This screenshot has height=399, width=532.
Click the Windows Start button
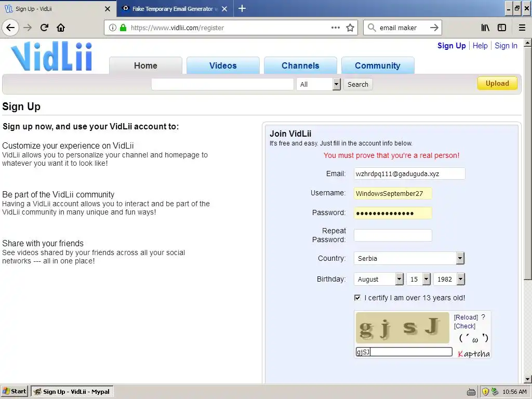tap(14, 391)
